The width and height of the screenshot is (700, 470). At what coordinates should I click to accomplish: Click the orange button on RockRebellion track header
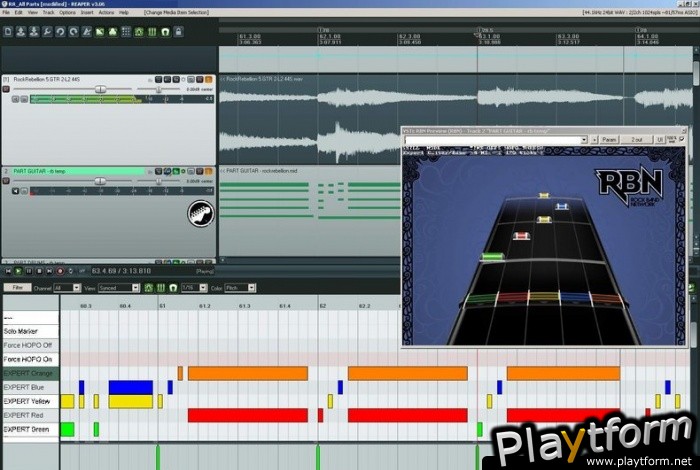tap(208, 79)
